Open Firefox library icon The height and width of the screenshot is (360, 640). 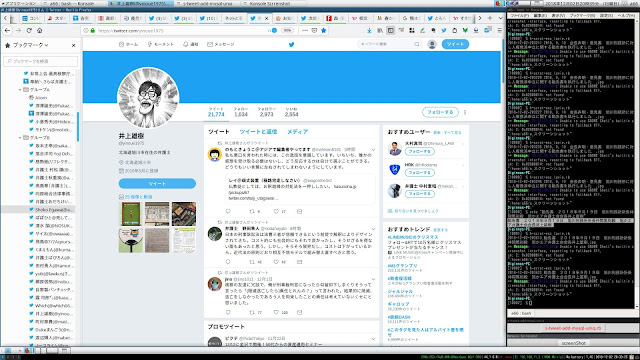(380, 30)
